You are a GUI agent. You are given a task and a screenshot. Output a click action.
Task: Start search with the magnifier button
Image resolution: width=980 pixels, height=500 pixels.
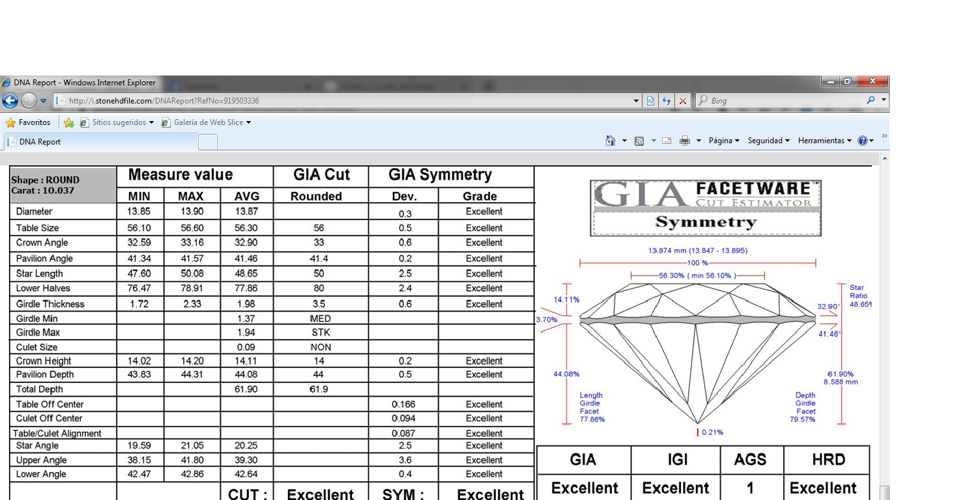point(871,100)
